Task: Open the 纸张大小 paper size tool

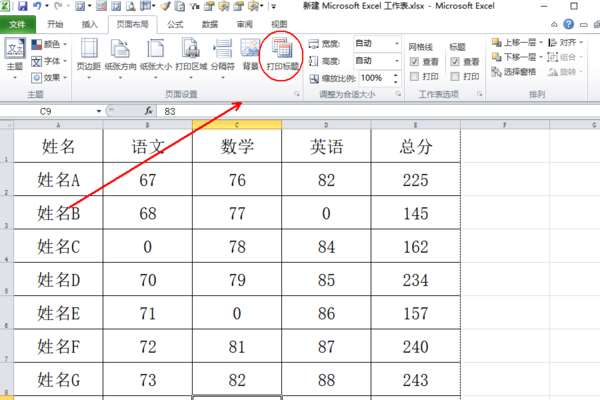Action: [155, 56]
